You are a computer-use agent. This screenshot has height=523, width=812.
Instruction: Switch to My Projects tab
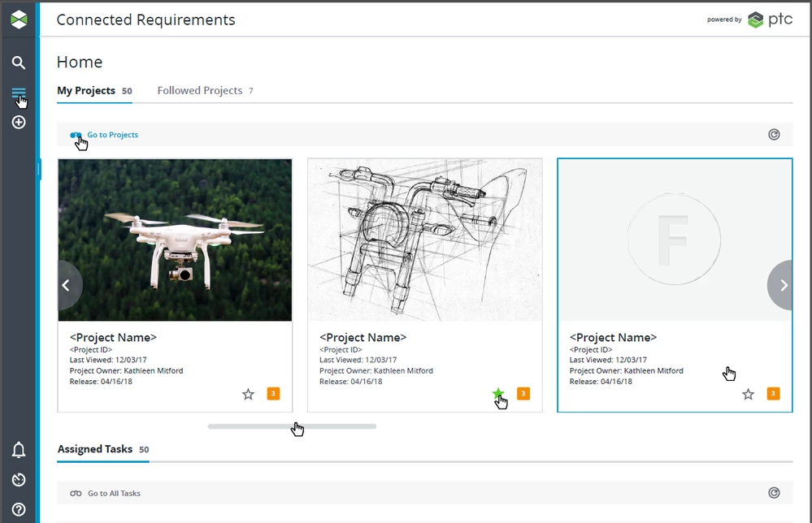[94, 90]
